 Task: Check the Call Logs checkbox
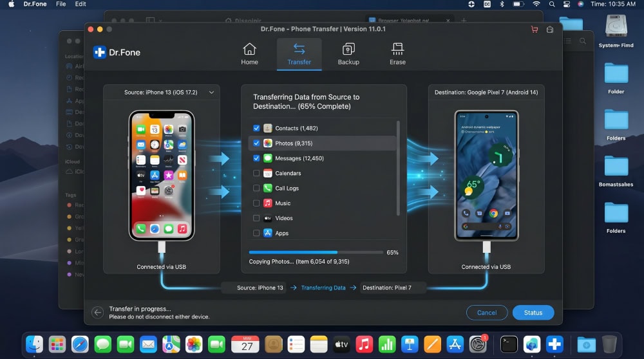(256, 188)
